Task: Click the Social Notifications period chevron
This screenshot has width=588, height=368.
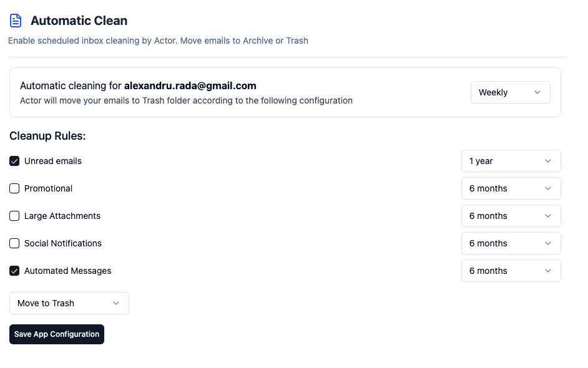Action: point(548,243)
